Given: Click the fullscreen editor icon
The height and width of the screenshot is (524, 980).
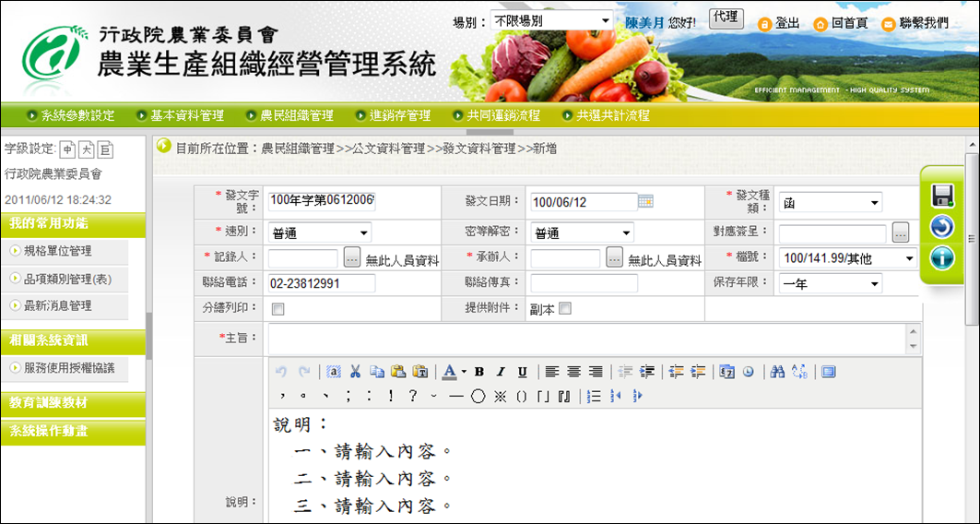Looking at the screenshot, I should (829, 372).
